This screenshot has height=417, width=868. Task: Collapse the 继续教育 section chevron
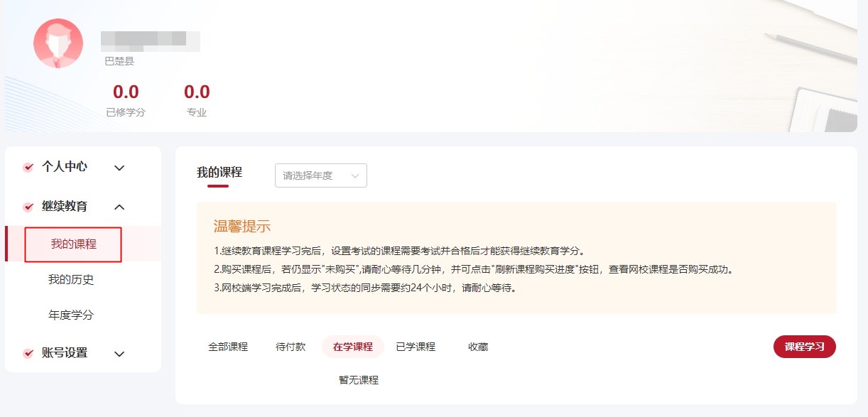[x=119, y=207]
